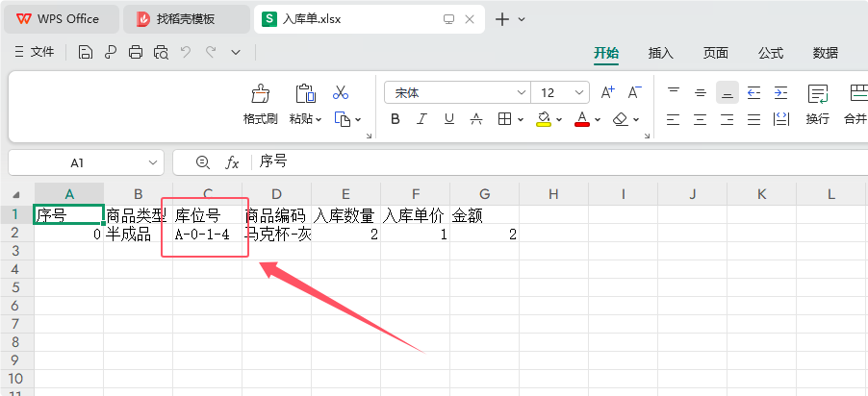868x396 pixels.
Task: Expand the Copy dropdown arrow
Action: tap(358, 119)
